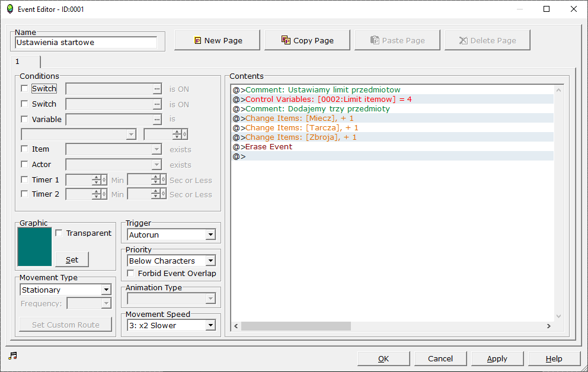Check the Item exists condition
This screenshot has height=372, width=588.
[24, 149]
